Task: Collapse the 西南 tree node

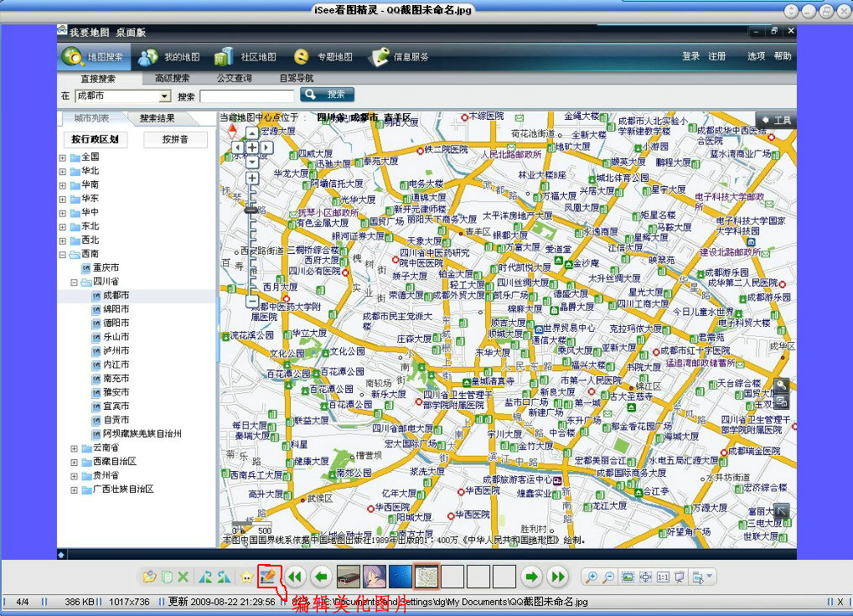Action: point(63,255)
